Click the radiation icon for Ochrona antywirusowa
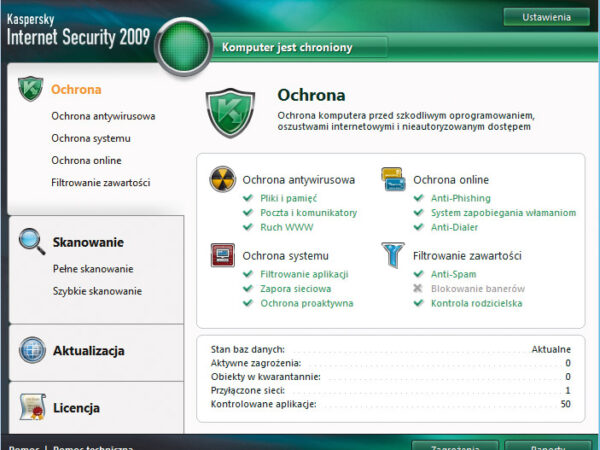The image size is (600, 450). pos(222,180)
